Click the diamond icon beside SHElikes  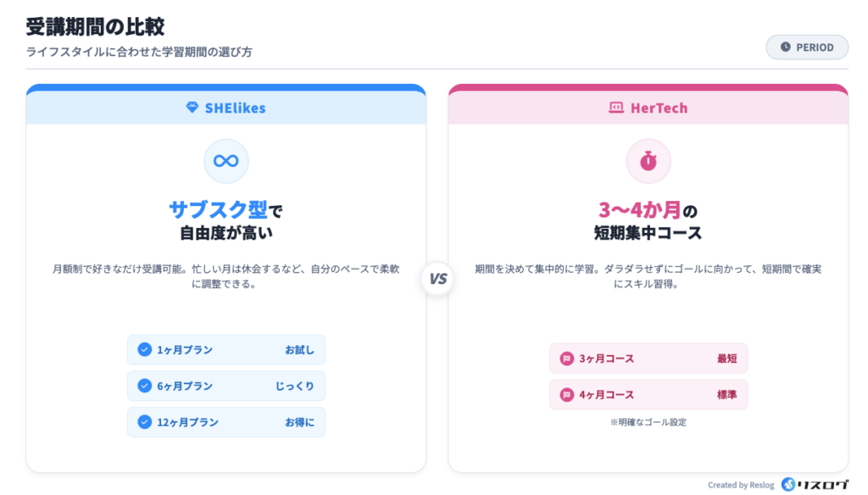pyautogui.click(x=192, y=108)
